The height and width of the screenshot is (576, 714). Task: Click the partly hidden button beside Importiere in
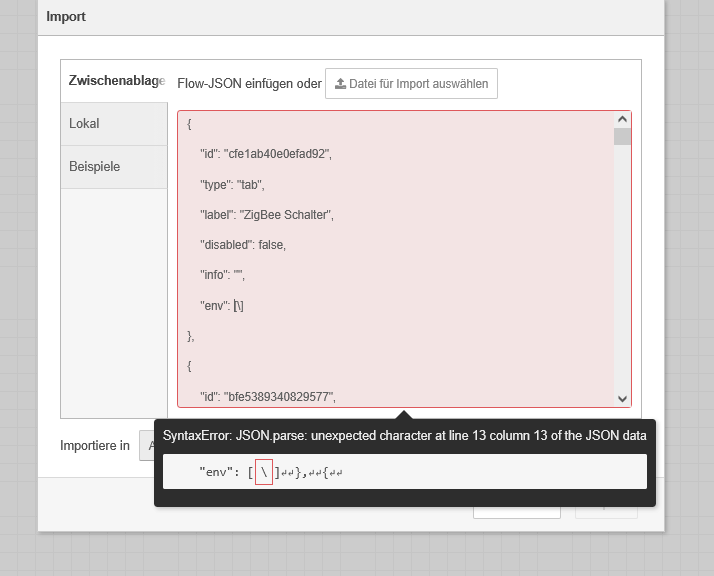click(x=146, y=445)
